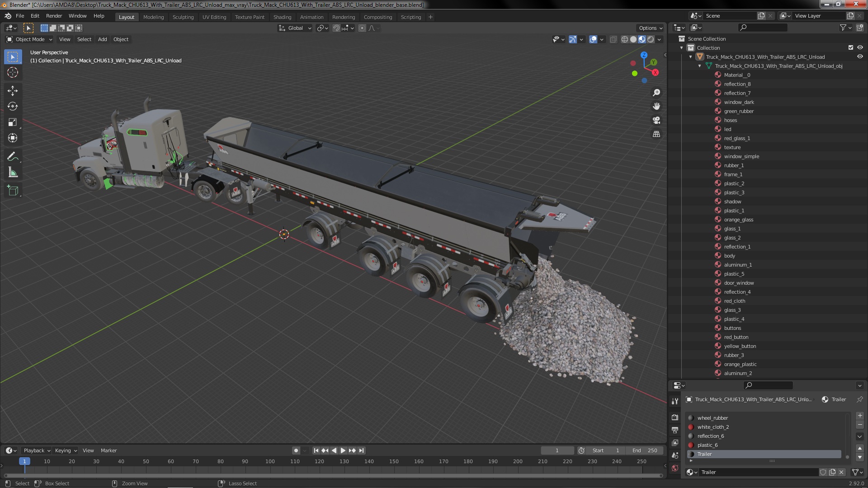
Task: Open the Scene properties tab
Action: point(675,455)
